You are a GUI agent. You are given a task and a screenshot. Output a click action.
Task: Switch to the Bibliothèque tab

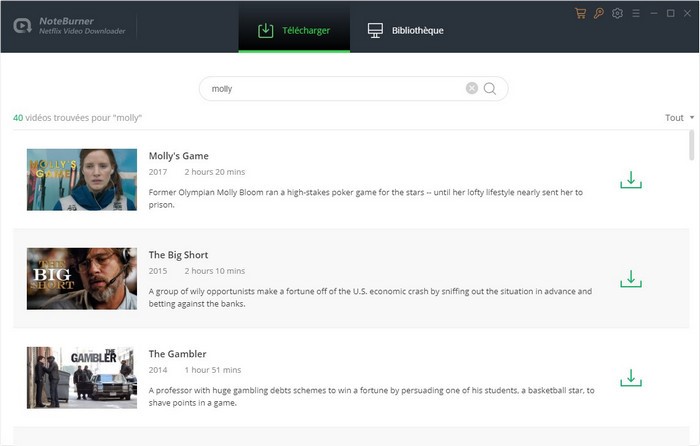coord(405,30)
